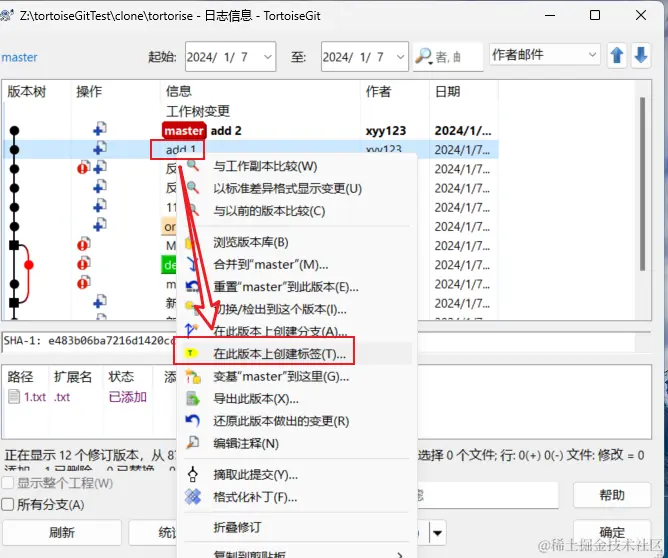Click the export icon beside 导出此版本(X)
Image resolution: width=668 pixels, height=558 pixels.
[193, 399]
